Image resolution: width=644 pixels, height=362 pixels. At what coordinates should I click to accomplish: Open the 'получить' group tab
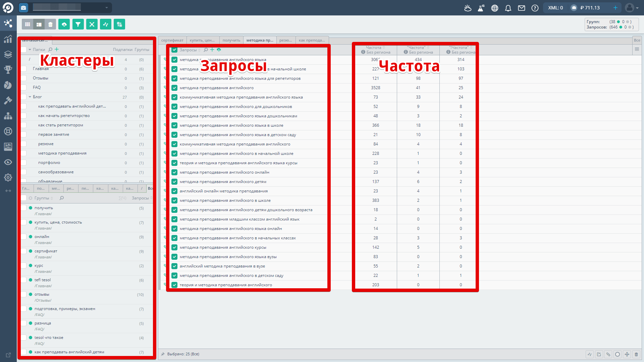pos(231,40)
